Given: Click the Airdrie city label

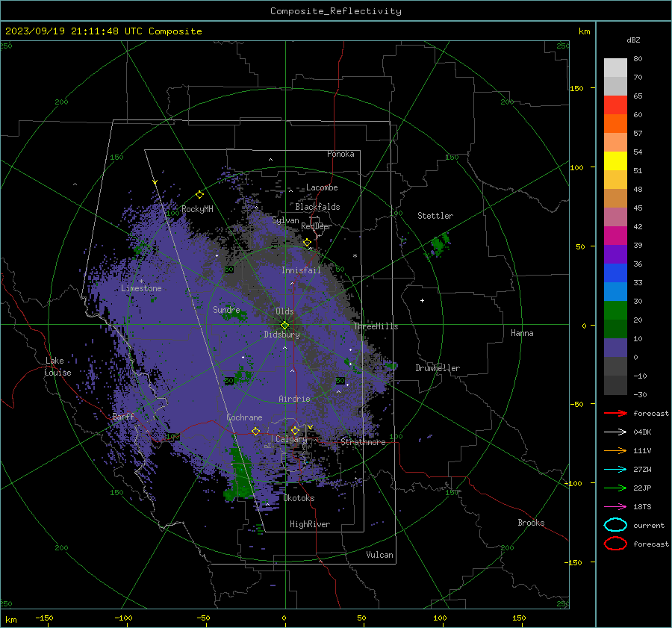Looking at the screenshot, I should pyautogui.click(x=294, y=399).
